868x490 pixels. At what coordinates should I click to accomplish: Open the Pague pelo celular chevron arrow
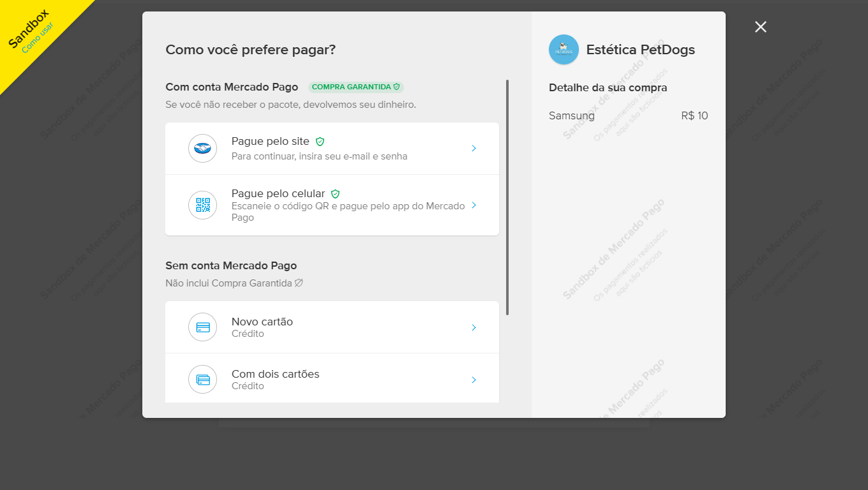(474, 205)
